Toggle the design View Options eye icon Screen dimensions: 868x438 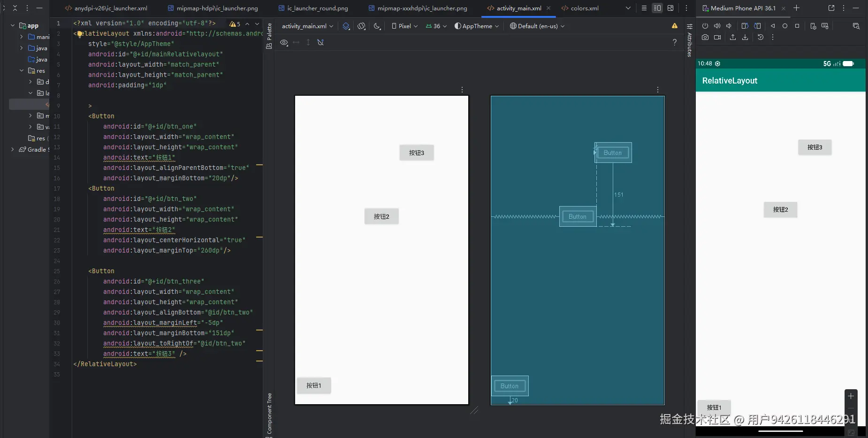pos(284,43)
